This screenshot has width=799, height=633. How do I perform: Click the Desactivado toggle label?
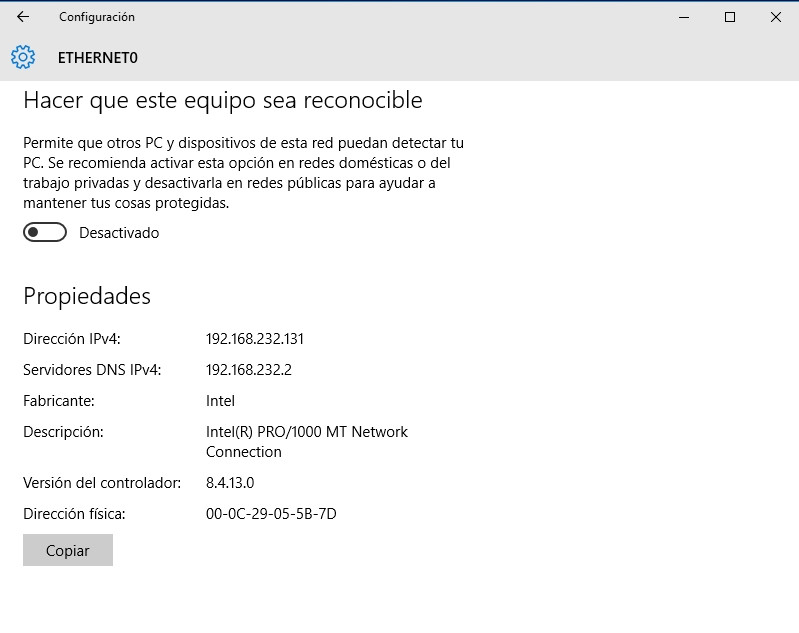click(119, 233)
